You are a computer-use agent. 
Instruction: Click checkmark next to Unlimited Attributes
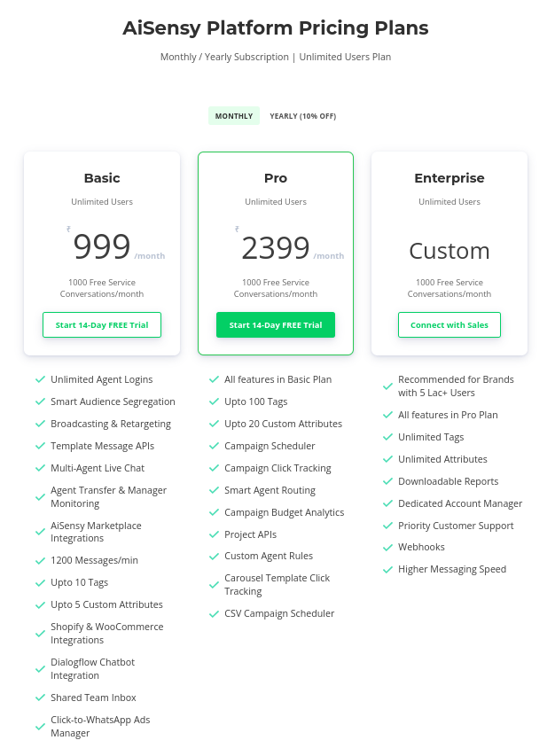point(387,458)
